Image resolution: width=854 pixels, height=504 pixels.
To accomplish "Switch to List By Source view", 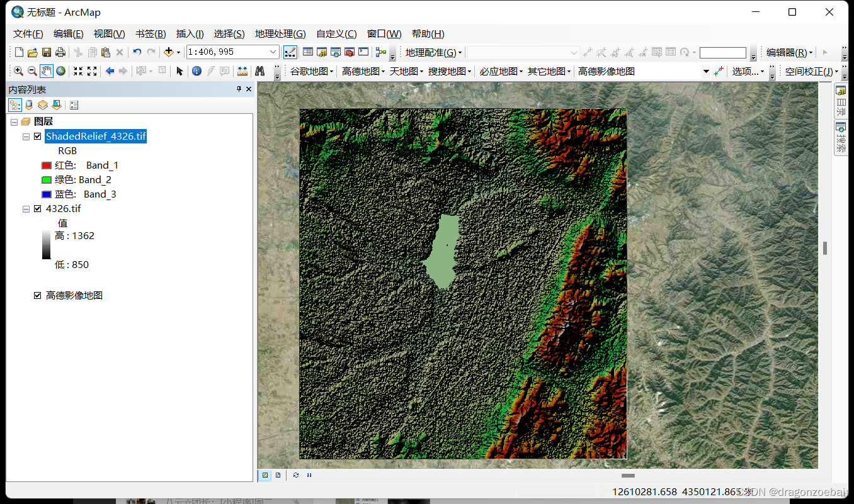I will [x=28, y=104].
